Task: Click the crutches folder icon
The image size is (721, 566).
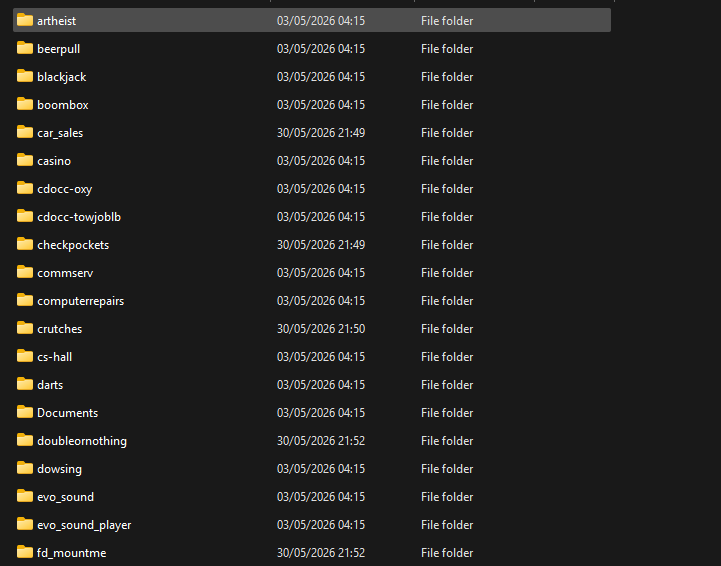Action: 25,329
